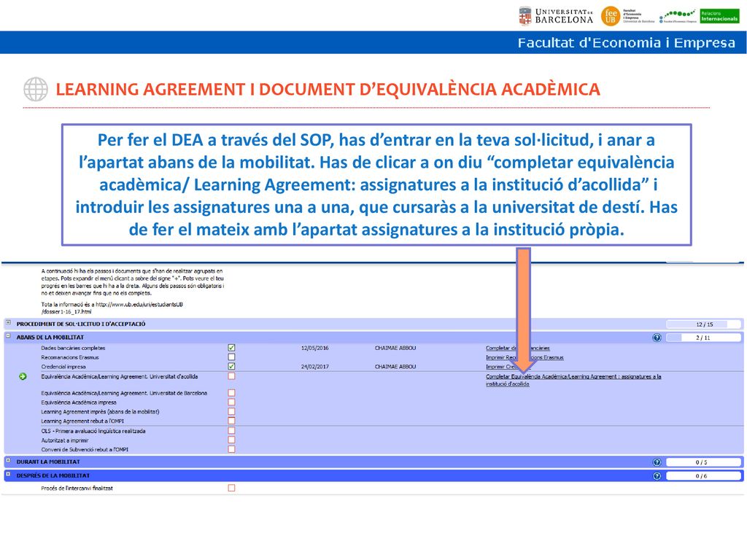Click the Recomanacions Erasmus row label
Screen dimensions: 747x560
coord(70,357)
